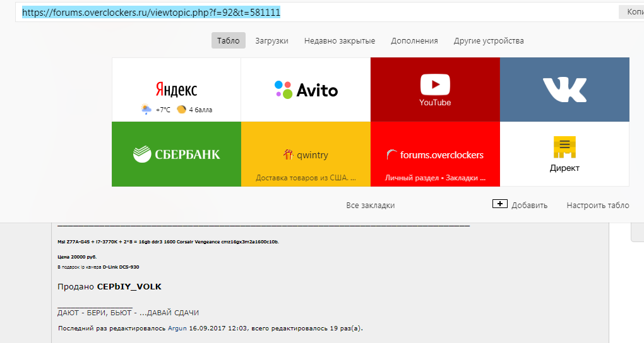This screenshot has width=644, height=343.
Task: Open the Другие устройства tab
Action: (489, 40)
